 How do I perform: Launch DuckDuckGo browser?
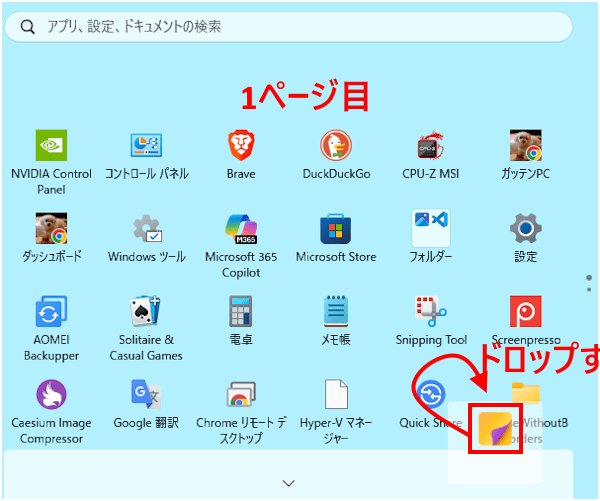click(336, 145)
